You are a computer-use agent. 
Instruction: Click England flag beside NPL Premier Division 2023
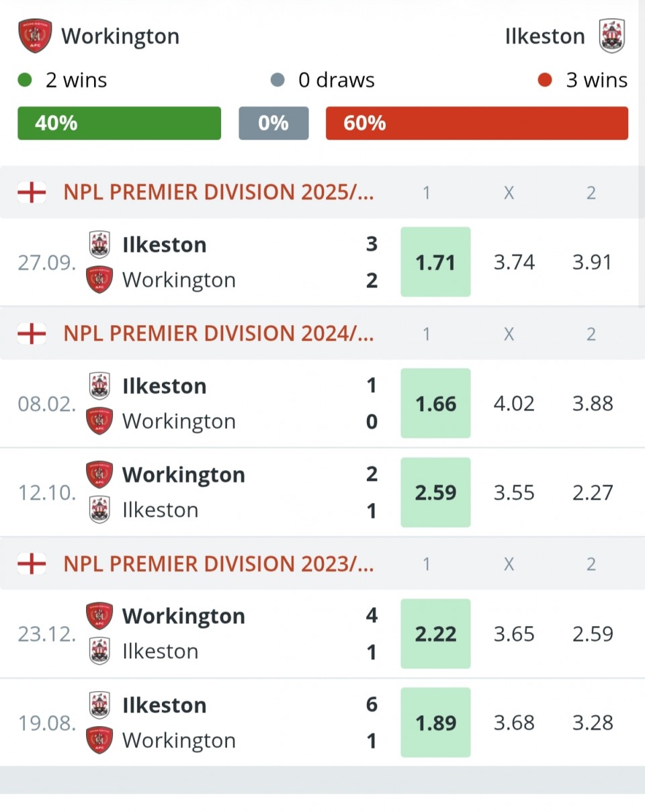(x=32, y=563)
